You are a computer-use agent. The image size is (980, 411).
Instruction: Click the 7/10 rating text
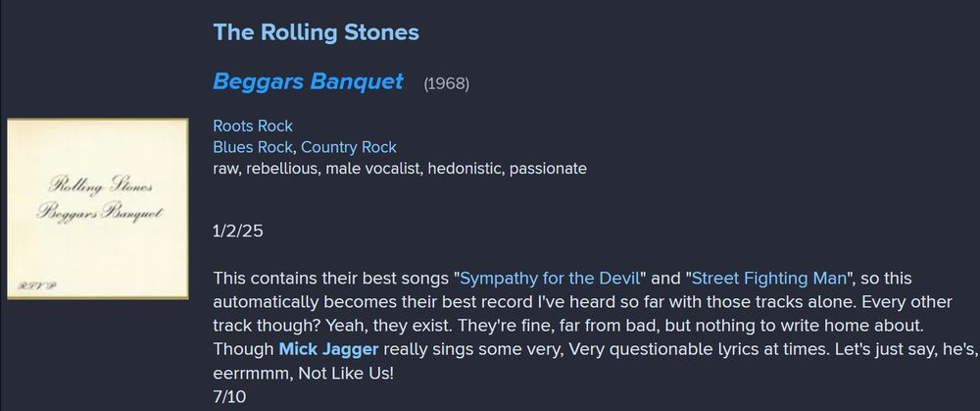click(x=229, y=396)
